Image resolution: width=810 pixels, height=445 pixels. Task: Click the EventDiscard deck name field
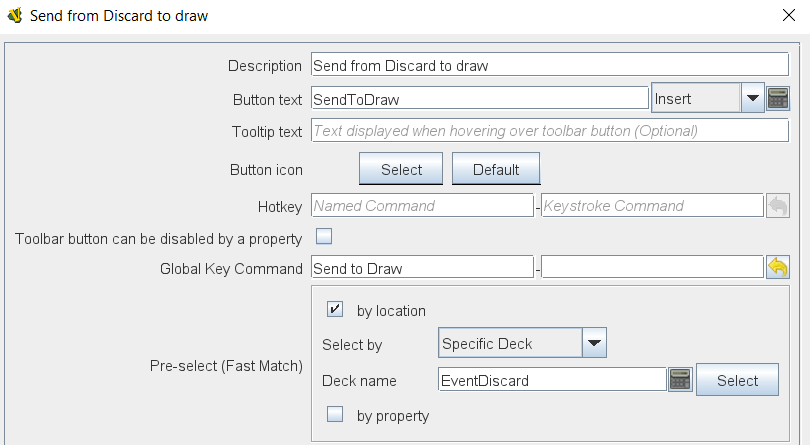(552, 380)
